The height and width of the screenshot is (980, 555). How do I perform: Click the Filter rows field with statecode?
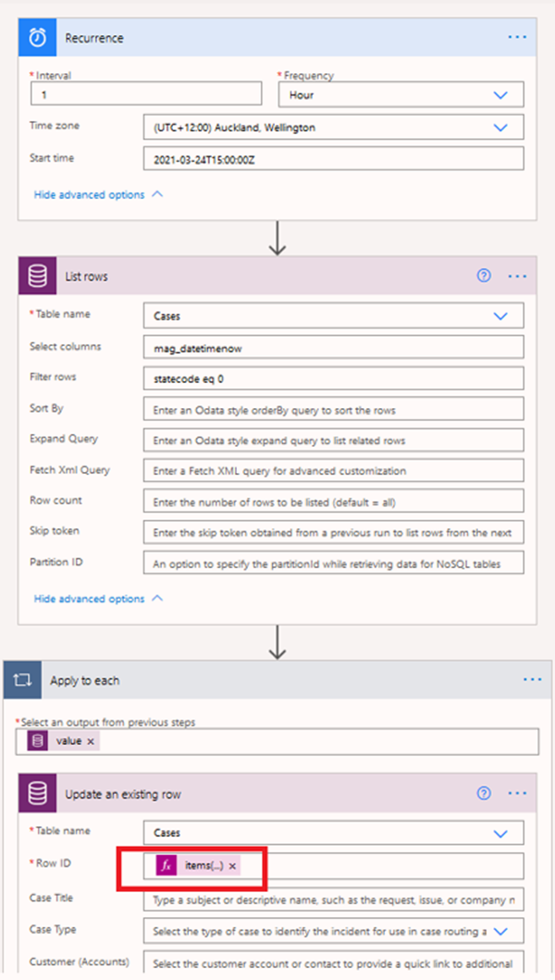(x=333, y=378)
